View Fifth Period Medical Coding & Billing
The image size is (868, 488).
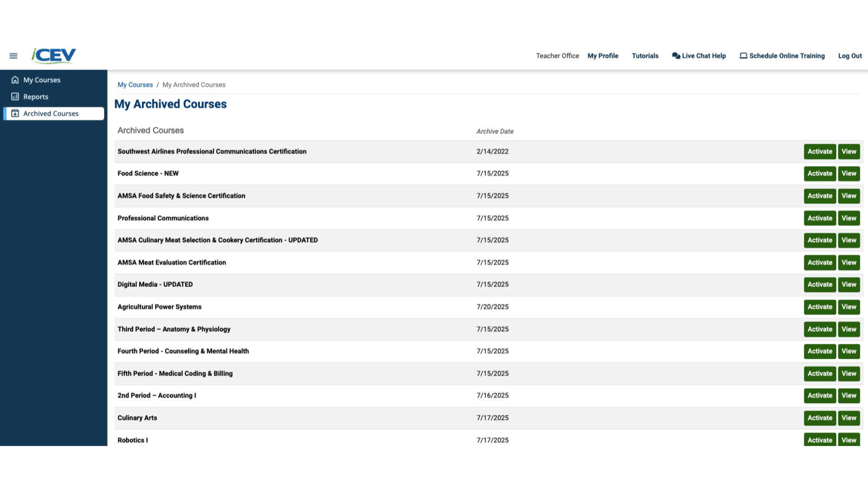[849, 374]
